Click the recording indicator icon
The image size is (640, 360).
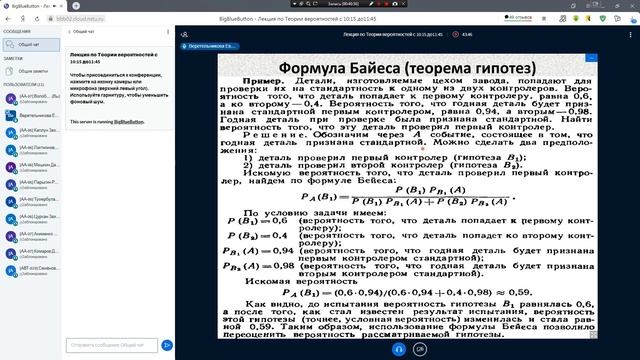click(x=456, y=35)
